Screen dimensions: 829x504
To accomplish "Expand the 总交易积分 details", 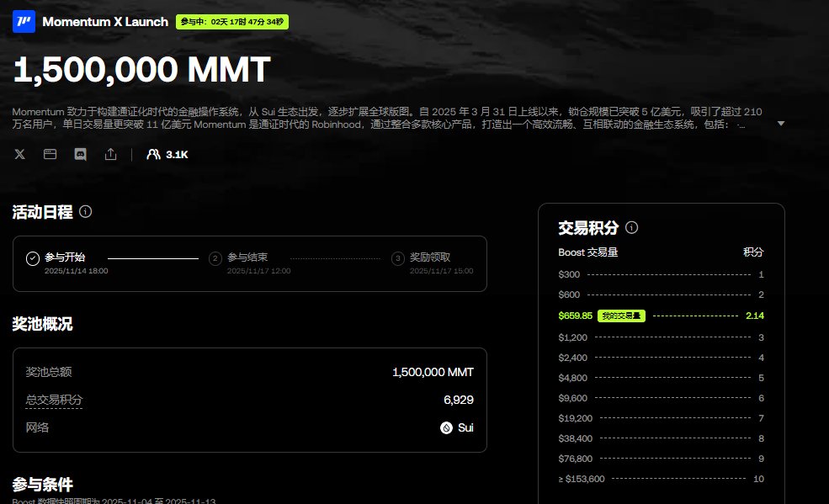I will pyautogui.click(x=55, y=399).
